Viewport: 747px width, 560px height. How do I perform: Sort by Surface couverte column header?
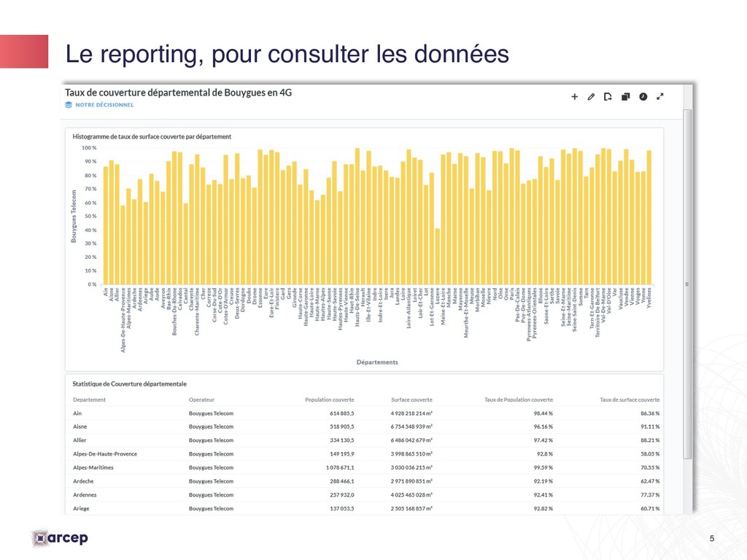click(x=411, y=400)
